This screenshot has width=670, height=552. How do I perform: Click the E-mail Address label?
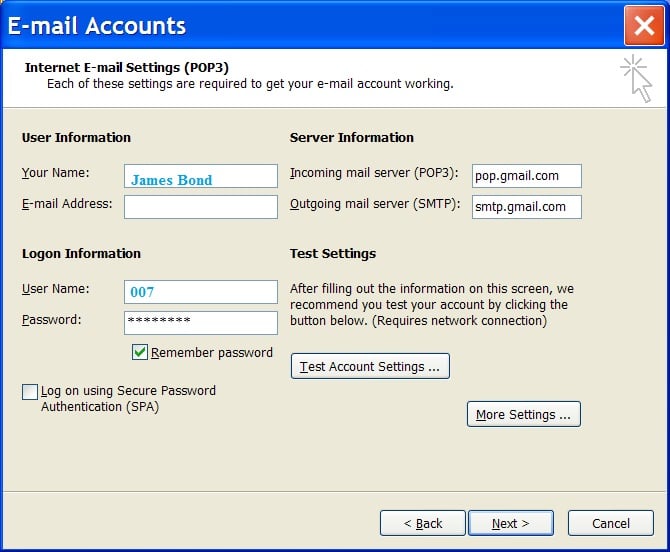(67, 204)
